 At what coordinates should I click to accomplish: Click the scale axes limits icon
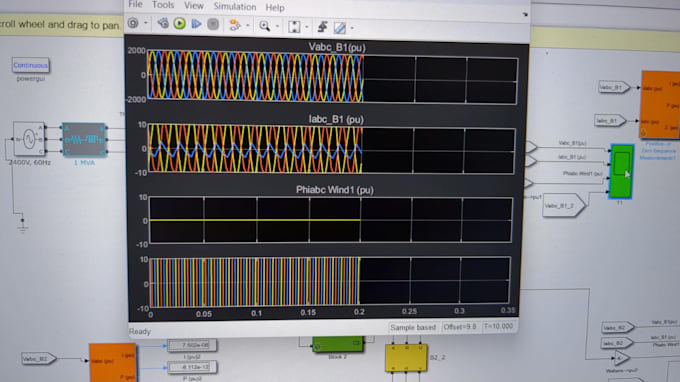[294, 27]
